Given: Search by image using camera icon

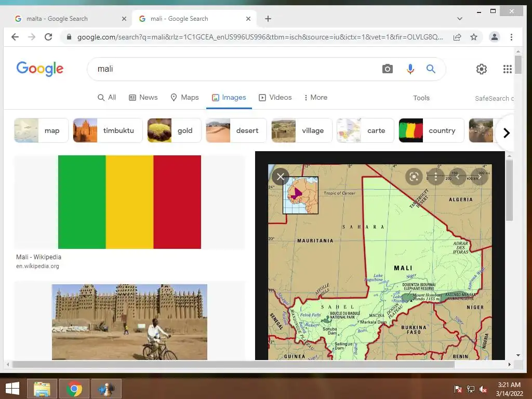Looking at the screenshot, I should [387, 69].
